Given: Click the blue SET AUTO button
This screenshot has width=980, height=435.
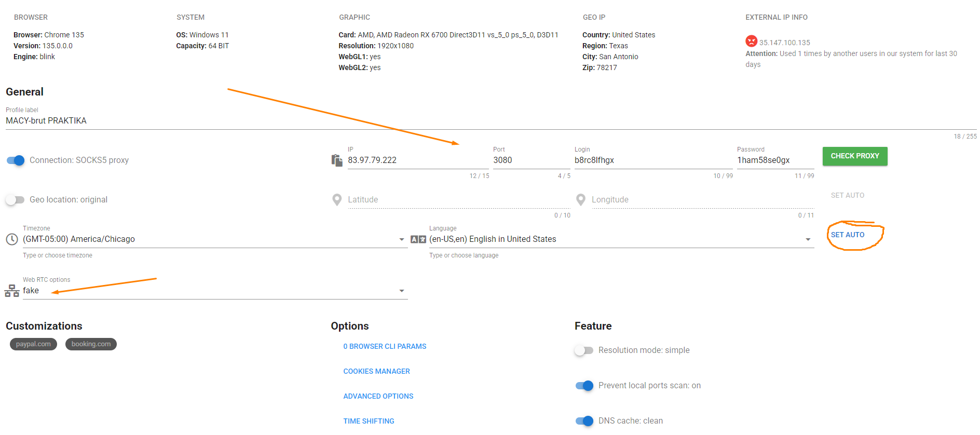Looking at the screenshot, I should (847, 235).
